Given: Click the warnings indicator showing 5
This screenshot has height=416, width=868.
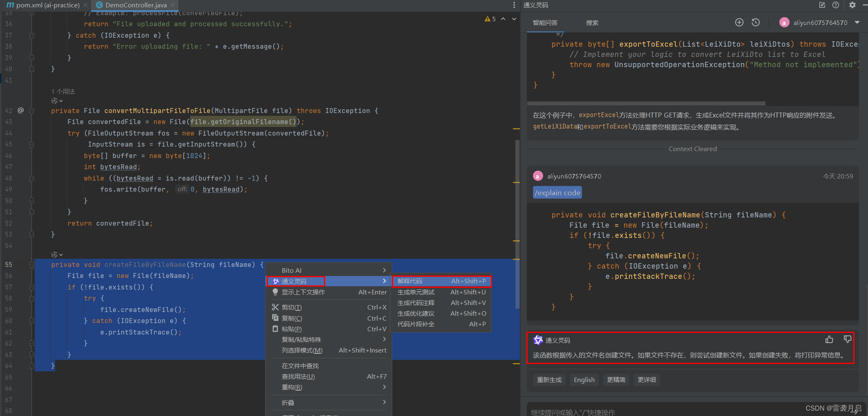Looking at the screenshot, I should pyautogui.click(x=490, y=19).
